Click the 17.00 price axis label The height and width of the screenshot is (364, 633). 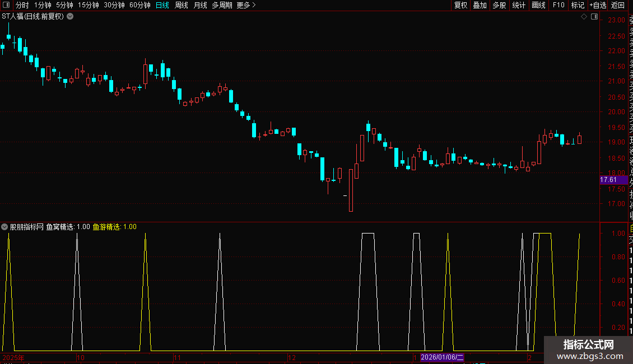(x=616, y=204)
